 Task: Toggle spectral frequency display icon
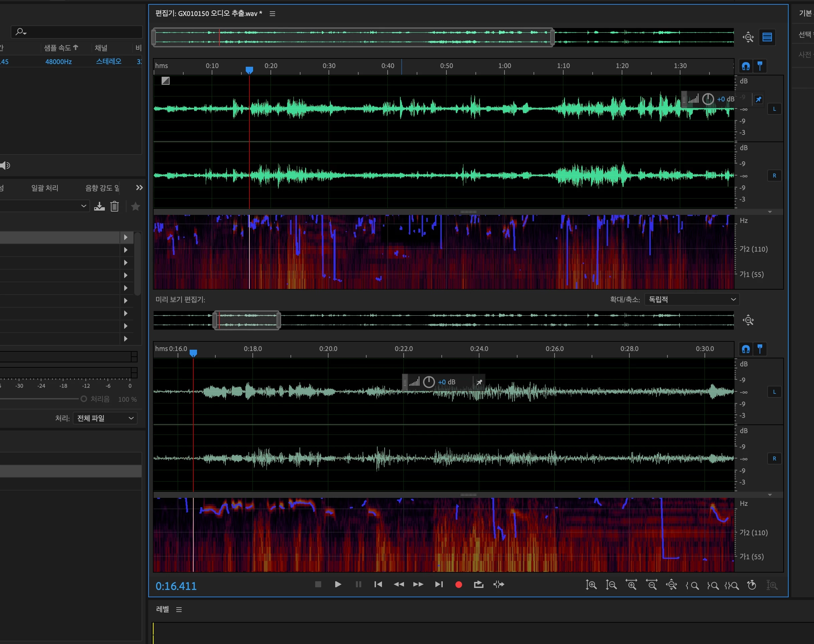[x=767, y=37]
